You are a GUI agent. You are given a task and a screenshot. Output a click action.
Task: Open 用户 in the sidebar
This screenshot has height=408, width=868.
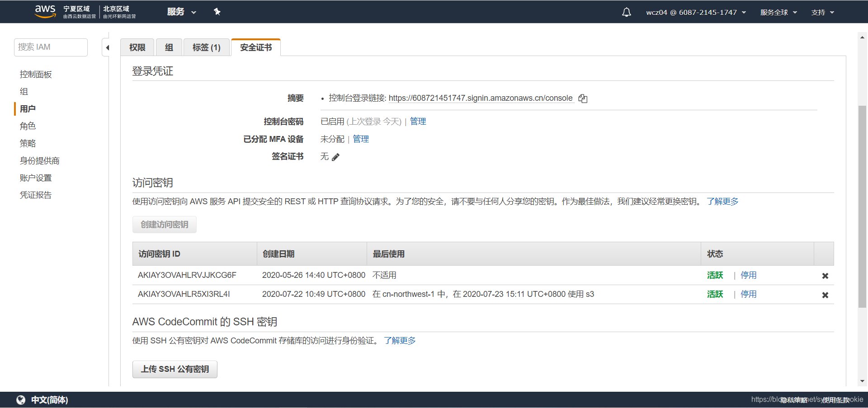pyautogui.click(x=28, y=109)
